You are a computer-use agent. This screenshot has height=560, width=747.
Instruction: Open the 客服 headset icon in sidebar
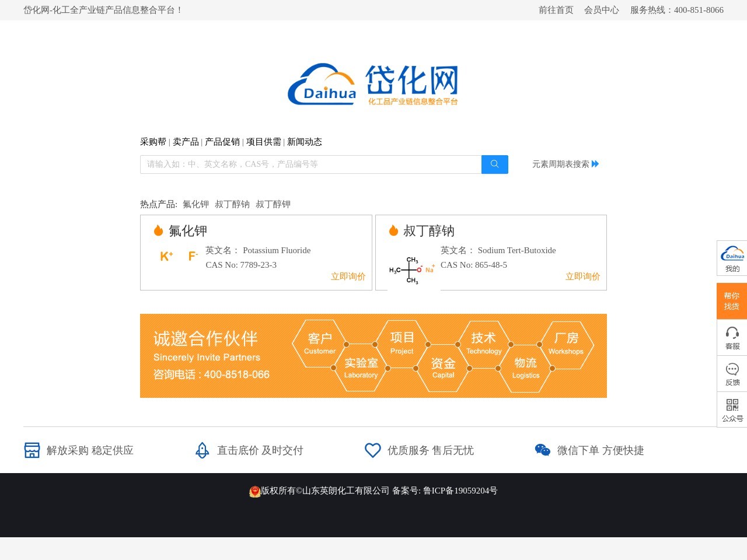[x=732, y=334]
